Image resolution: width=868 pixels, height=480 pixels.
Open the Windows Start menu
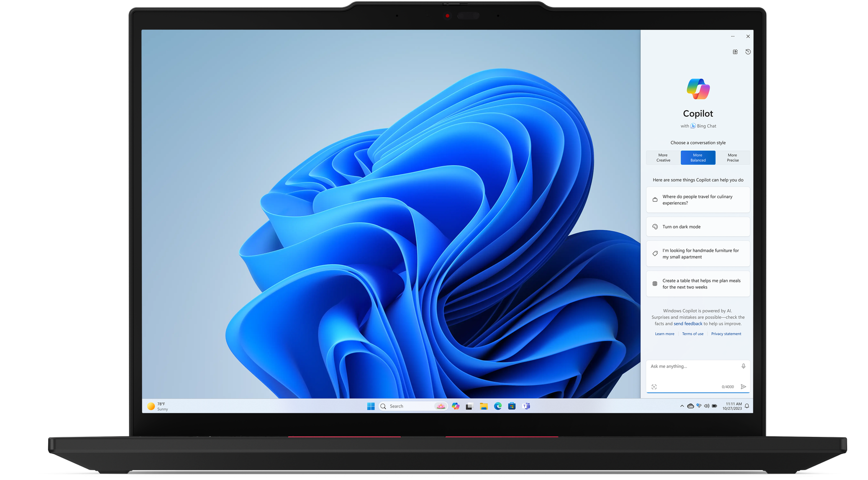(371, 406)
